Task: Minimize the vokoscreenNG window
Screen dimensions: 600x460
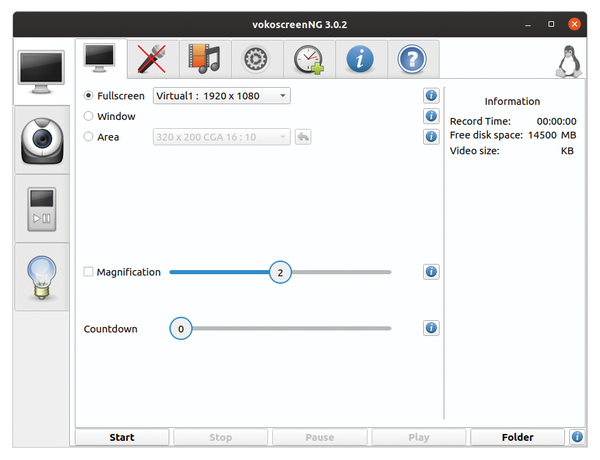Action: 528,24
